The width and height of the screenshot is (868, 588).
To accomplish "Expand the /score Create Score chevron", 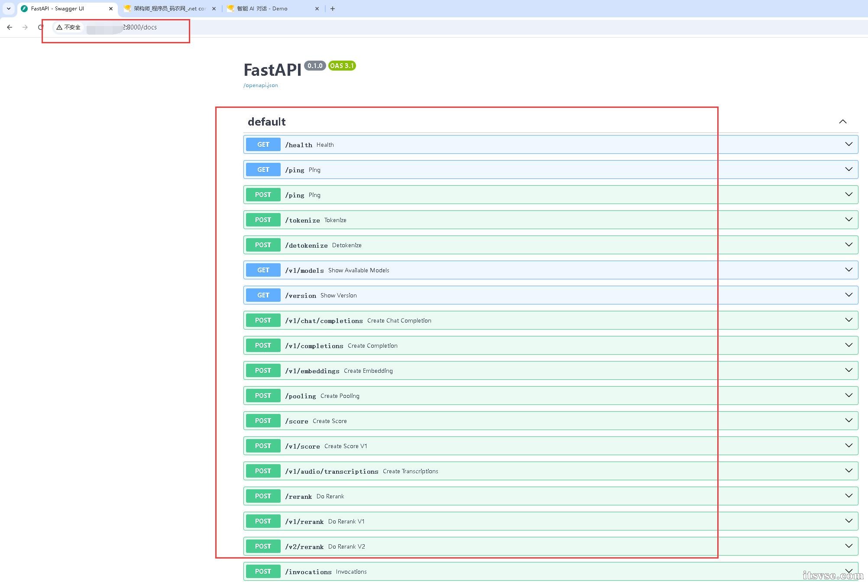I will coord(849,420).
